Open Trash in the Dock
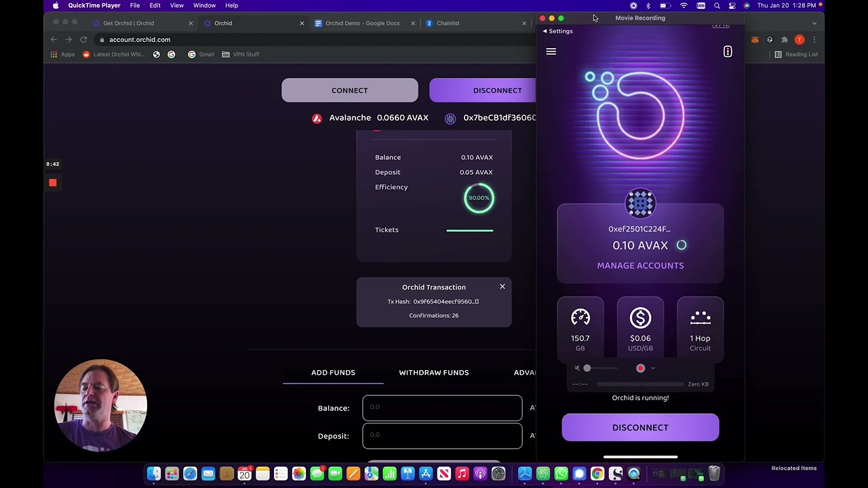The height and width of the screenshot is (488, 868). 714,474
